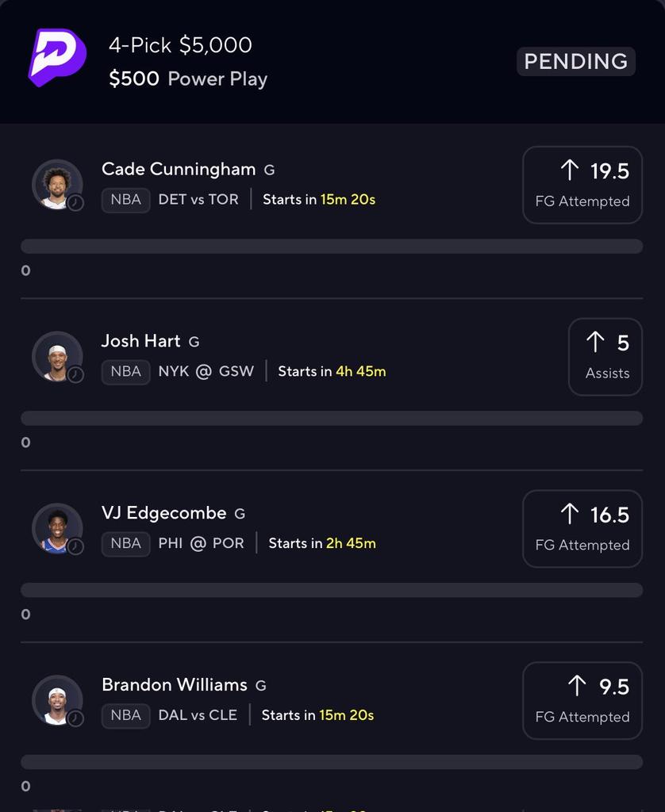This screenshot has height=812, width=665.
Task: Tap Cade Cunningham's stat progress bar
Action: click(332, 246)
